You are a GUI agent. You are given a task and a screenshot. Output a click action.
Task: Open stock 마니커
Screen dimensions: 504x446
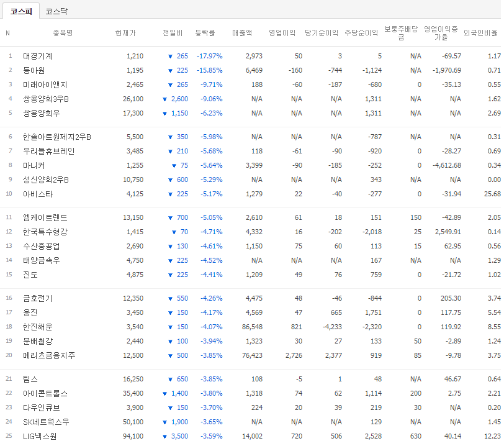point(34,165)
